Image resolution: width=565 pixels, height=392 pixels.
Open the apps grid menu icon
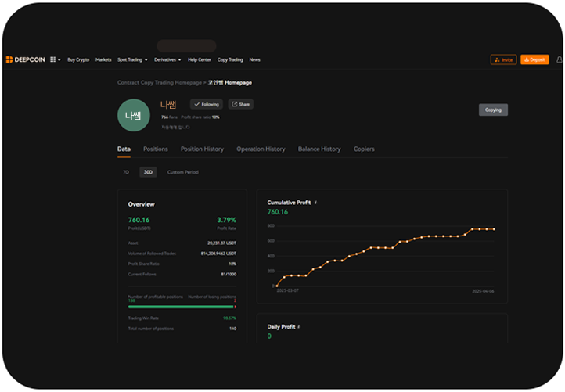pyautogui.click(x=53, y=59)
